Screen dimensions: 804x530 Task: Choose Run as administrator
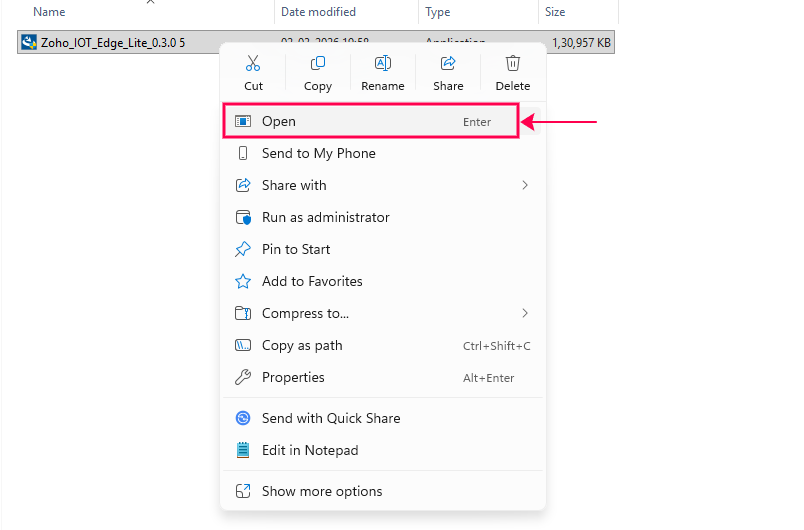click(x=383, y=217)
